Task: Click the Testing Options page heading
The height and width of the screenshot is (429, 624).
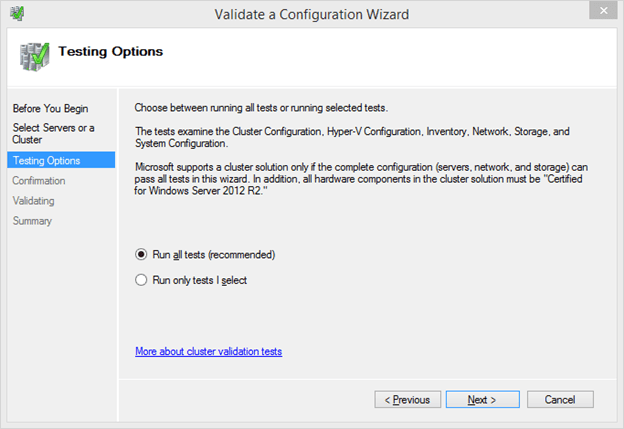Action: point(111,51)
